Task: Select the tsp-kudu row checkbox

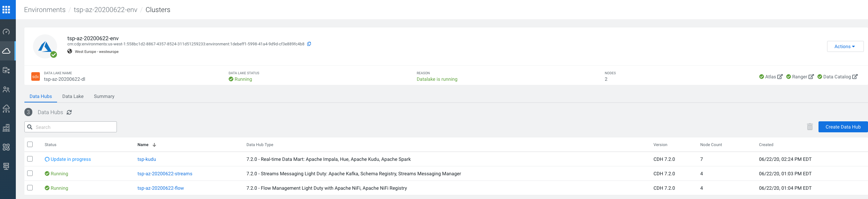Action: [30, 159]
